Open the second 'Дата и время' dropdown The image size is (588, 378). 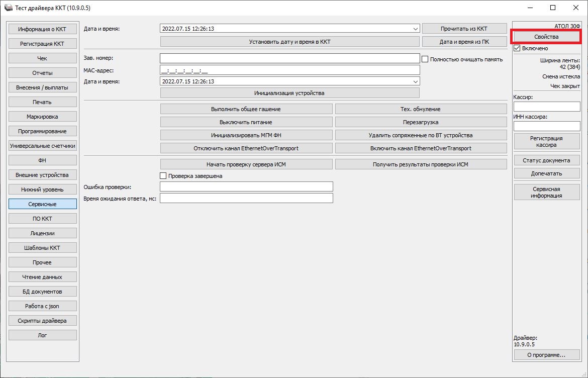pyautogui.click(x=415, y=81)
